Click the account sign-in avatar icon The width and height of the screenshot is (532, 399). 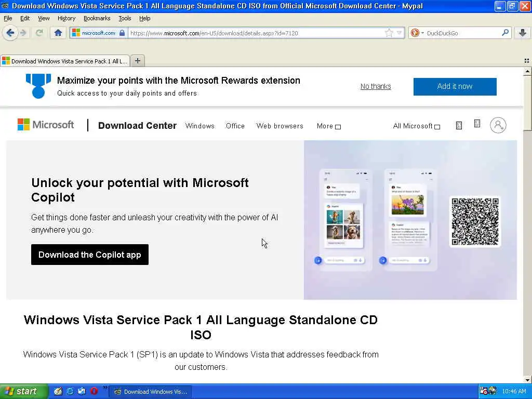(498, 125)
